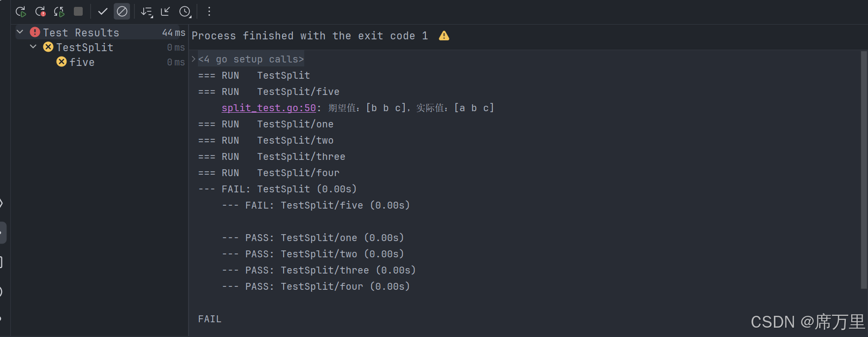Click the '=== RUN TestSplit/two' line
868x337 pixels.
[x=266, y=140]
